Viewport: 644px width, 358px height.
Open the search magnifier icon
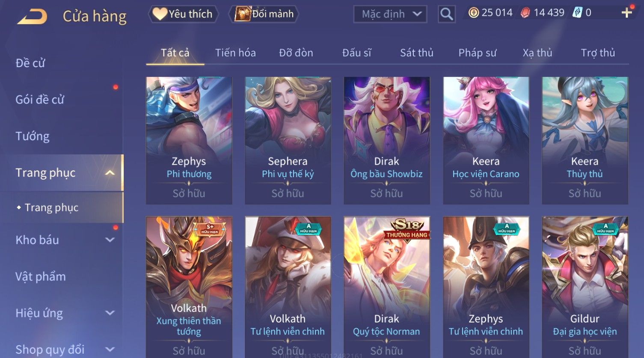click(446, 14)
